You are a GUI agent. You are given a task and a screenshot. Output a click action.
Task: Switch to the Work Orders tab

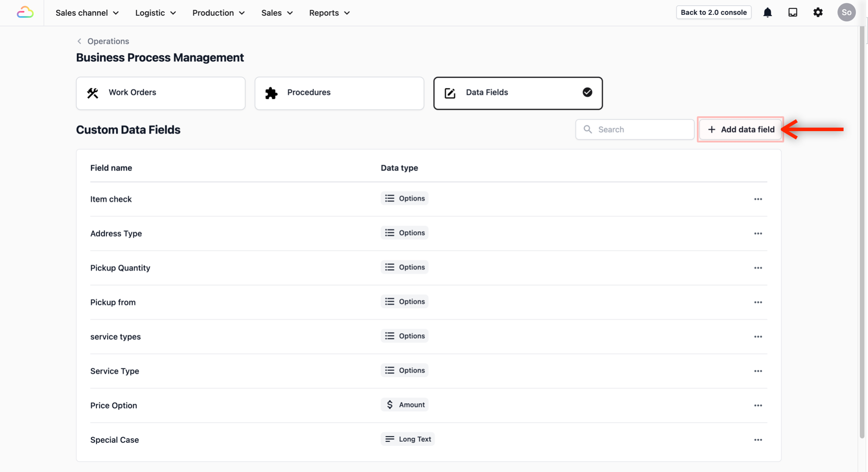[x=161, y=93]
